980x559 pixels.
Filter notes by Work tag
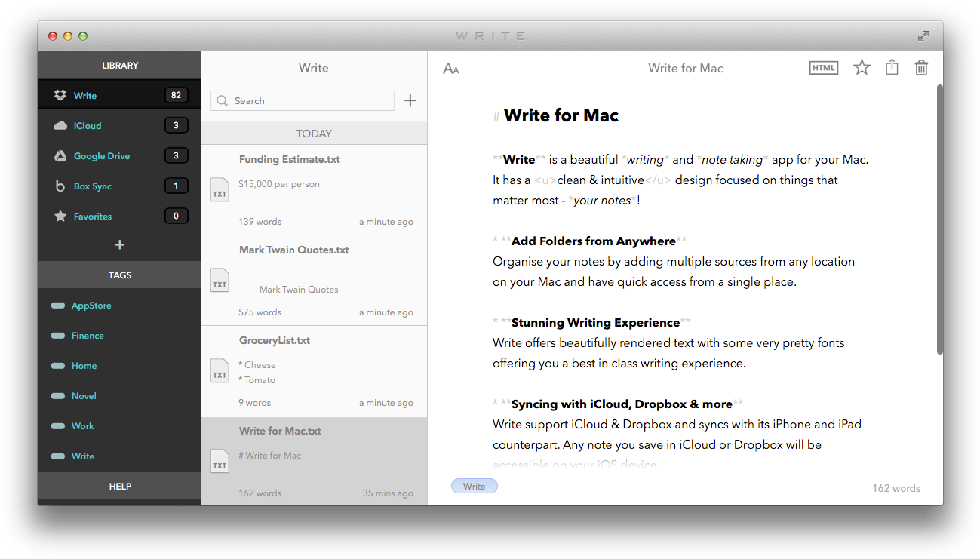coord(119,426)
